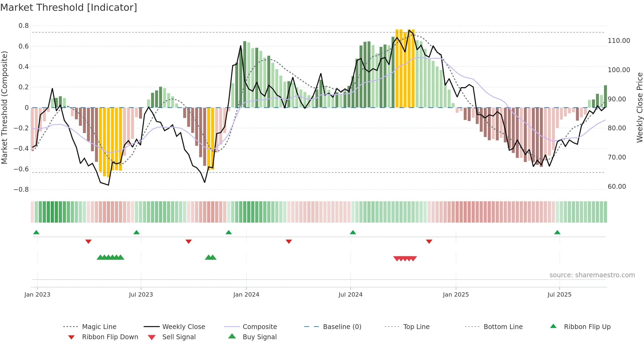The height and width of the screenshot is (362, 644).
Task: Click the Jan 2023 x-axis label
Action: [37, 294]
